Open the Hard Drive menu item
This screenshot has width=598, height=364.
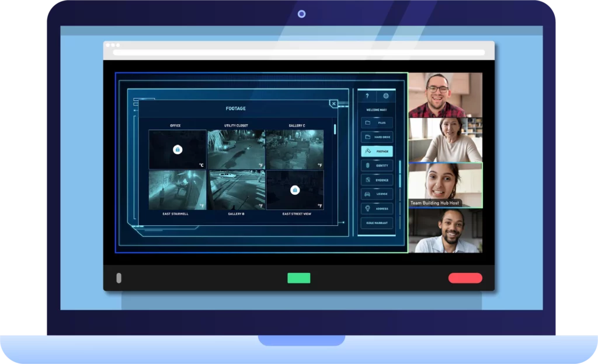377,137
